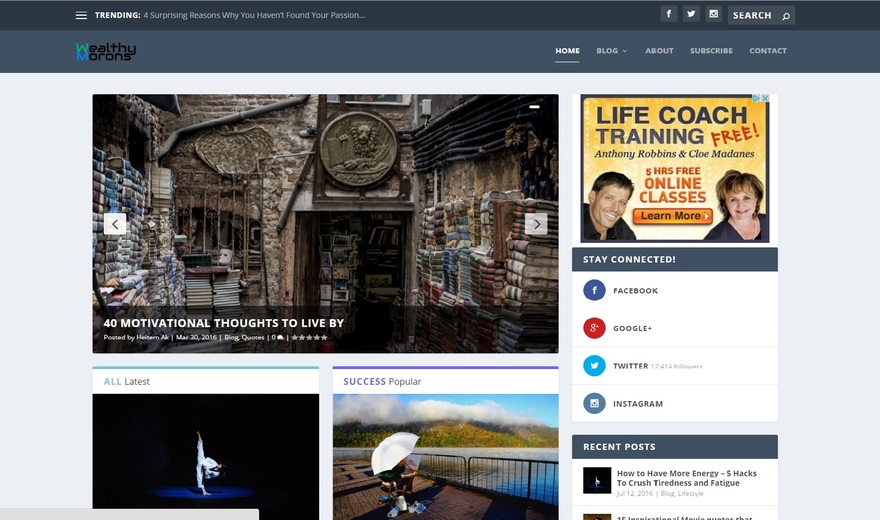Open the hamburger menu beside Trending
880x520 pixels.
[81, 15]
